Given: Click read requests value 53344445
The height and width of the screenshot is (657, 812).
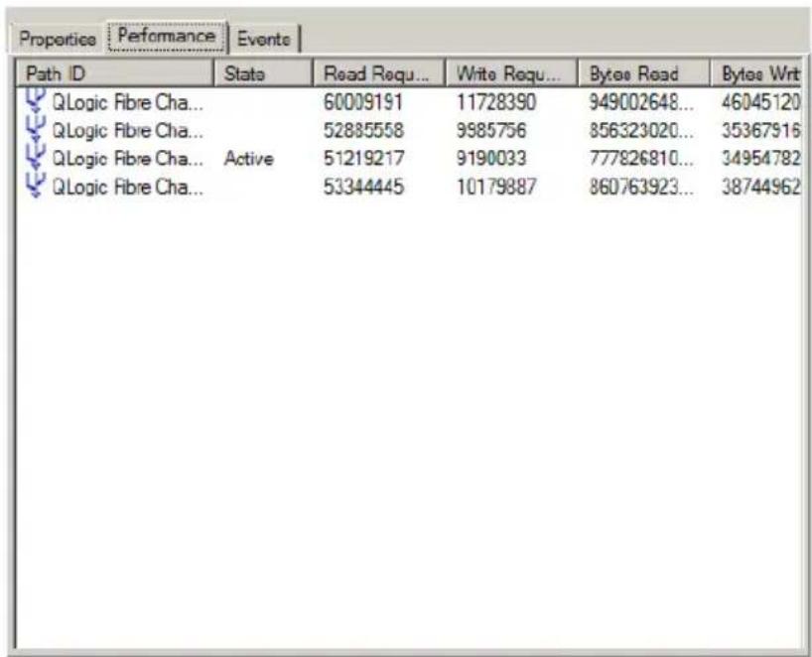Looking at the screenshot, I should 363,187.
